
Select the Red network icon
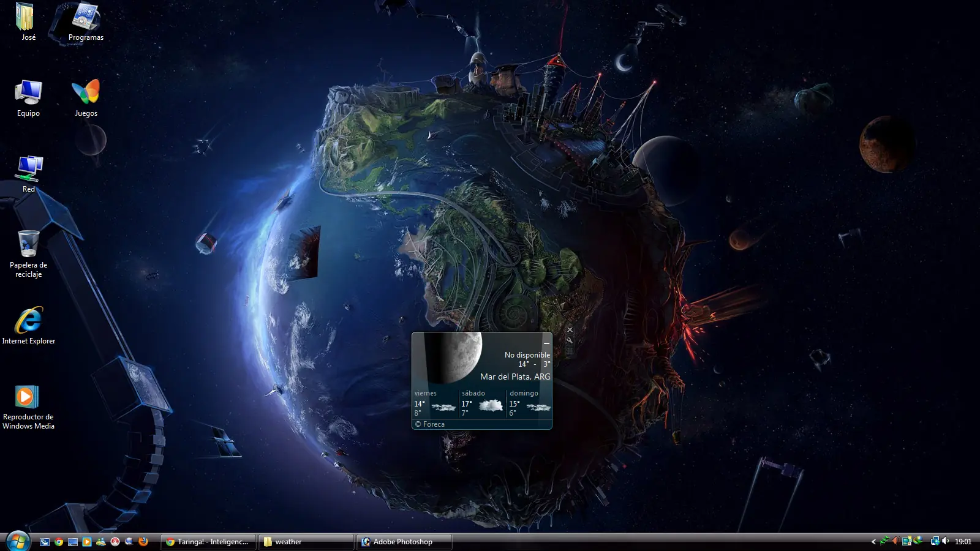(x=28, y=174)
